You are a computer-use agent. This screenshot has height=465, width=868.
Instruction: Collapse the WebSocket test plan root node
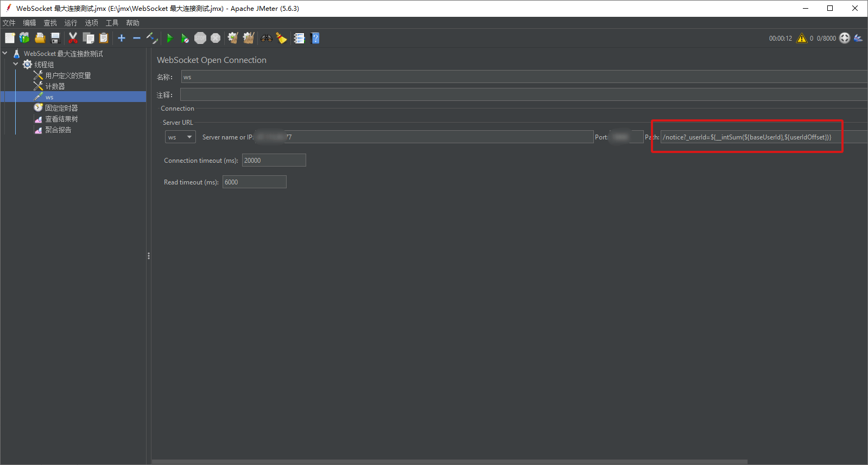(5, 53)
